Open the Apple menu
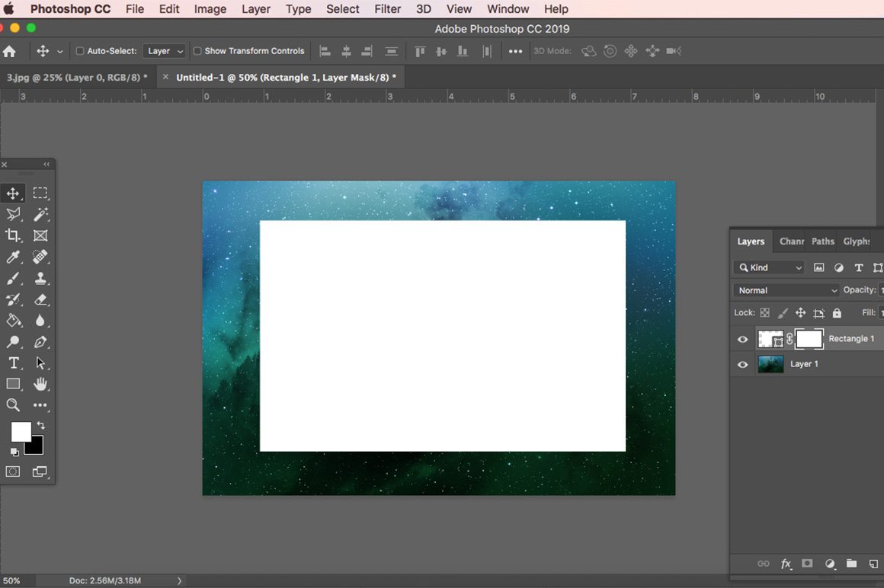 (x=9, y=9)
